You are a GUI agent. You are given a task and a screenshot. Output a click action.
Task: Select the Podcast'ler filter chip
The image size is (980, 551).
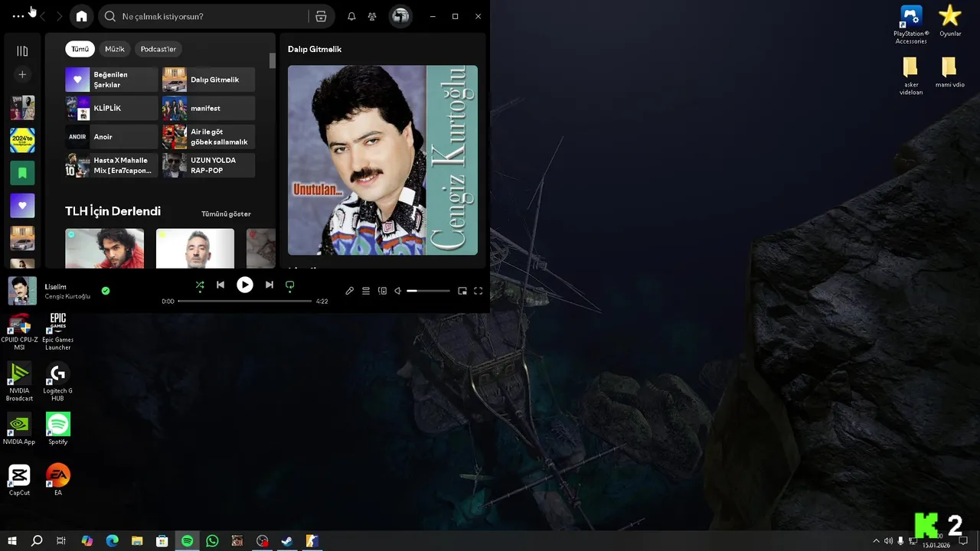click(x=158, y=49)
